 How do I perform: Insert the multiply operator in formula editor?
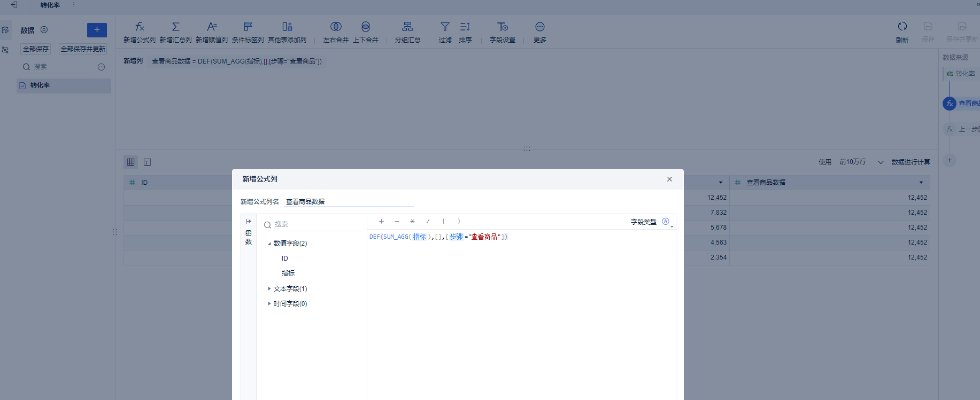412,221
